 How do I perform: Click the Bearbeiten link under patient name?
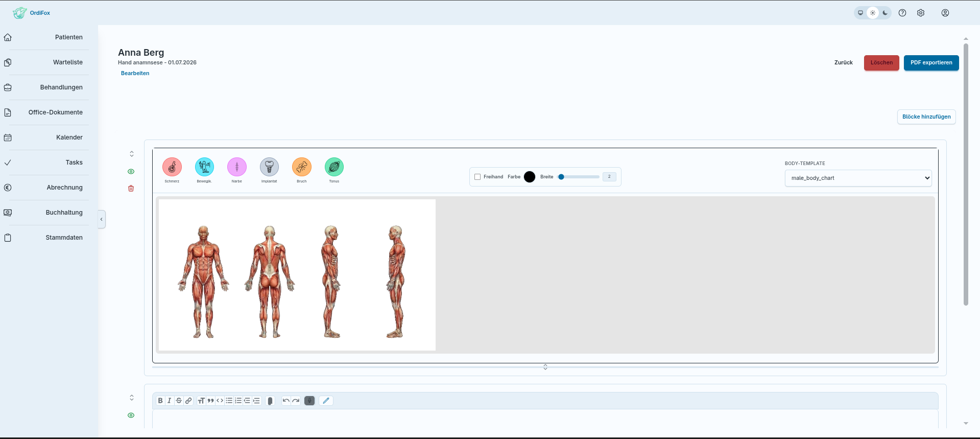click(x=135, y=73)
